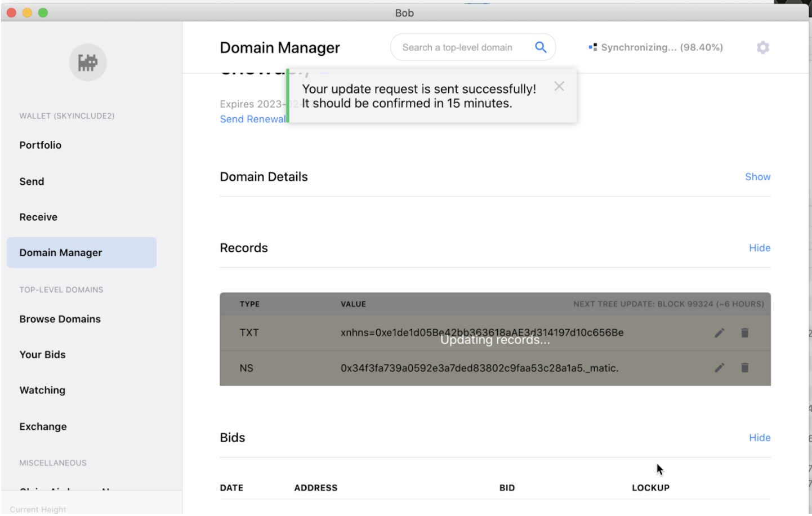Click the Bob wallet logo icon
Image resolution: width=812 pixels, height=516 pixels.
[x=88, y=63]
